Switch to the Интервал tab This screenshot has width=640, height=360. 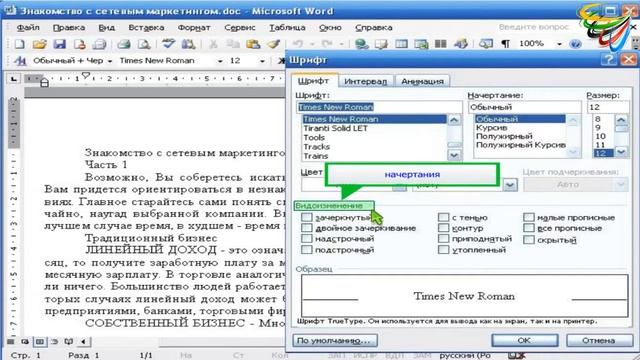coord(365,81)
